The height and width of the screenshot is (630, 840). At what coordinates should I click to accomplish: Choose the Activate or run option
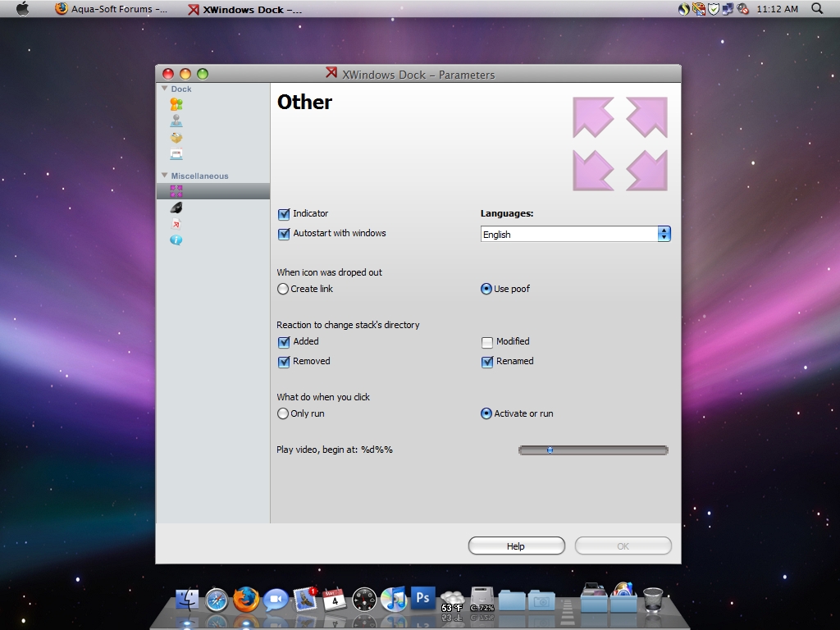[x=486, y=413]
